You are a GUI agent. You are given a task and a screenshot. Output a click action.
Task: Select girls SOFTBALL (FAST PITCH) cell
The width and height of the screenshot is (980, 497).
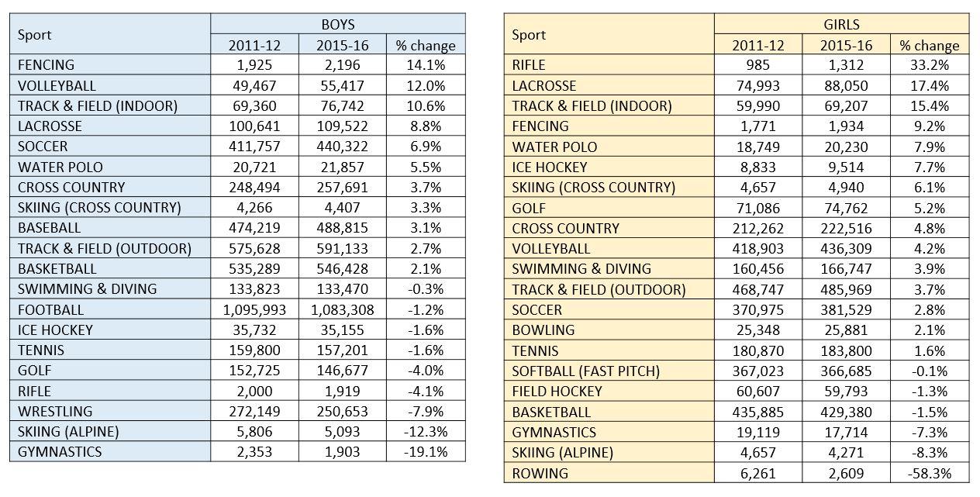pyautogui.click(x=585, y=371)
